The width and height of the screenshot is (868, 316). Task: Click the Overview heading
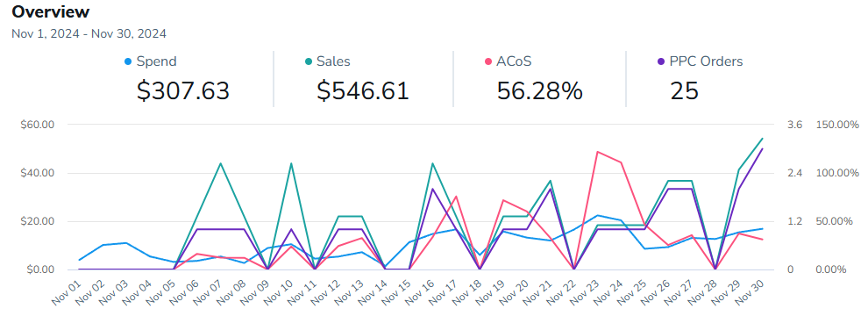point(51,11)
